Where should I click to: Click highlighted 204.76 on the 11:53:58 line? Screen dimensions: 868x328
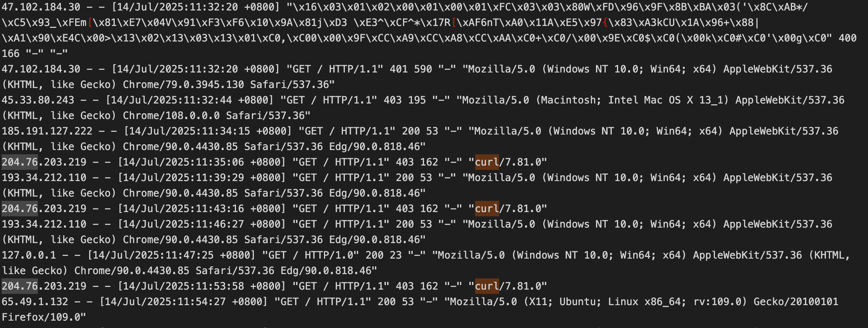20,286
